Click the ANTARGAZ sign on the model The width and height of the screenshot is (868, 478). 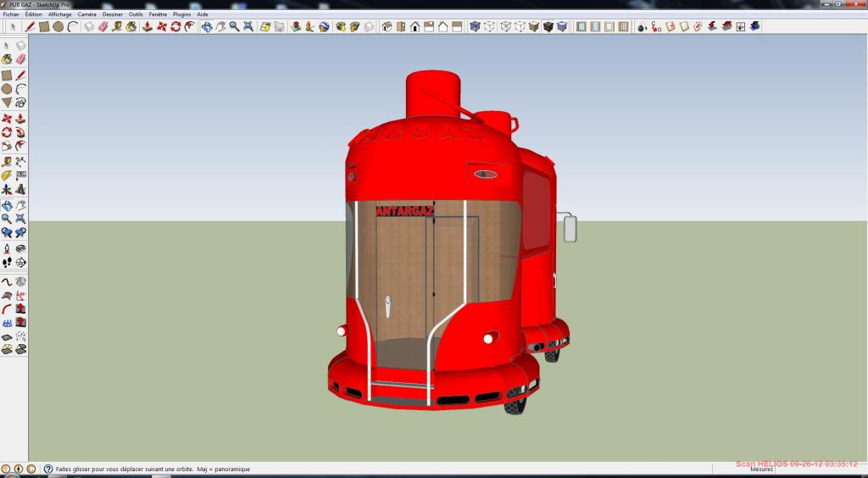(x=404, y=211)
